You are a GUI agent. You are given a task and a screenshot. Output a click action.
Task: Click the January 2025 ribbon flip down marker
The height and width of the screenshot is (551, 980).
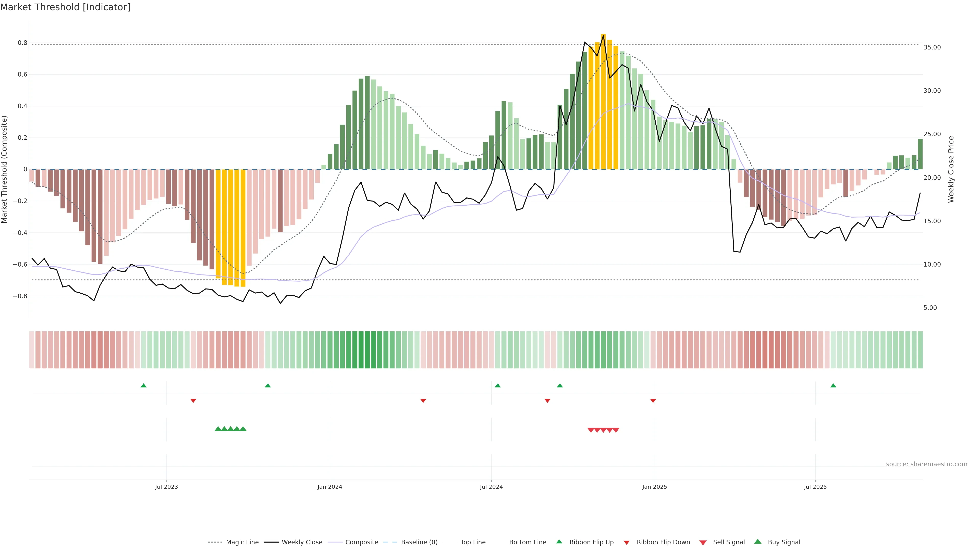click(x=653, y=400)
